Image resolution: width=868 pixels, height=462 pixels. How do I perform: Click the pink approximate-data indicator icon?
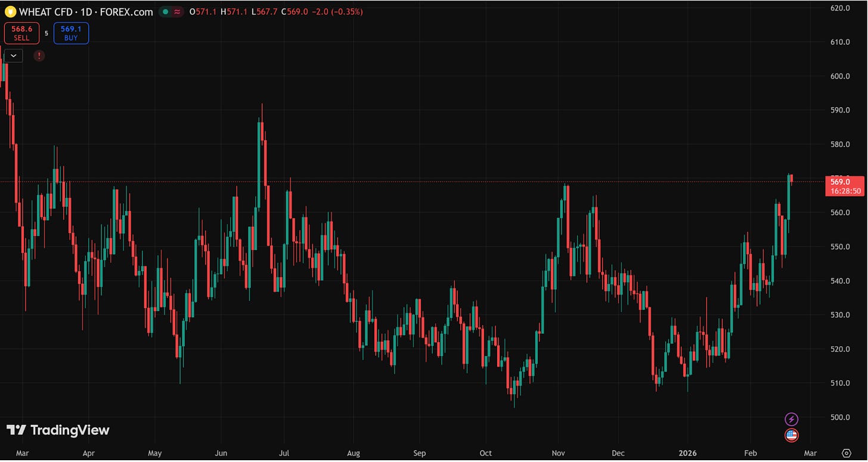tap(177, 12)
